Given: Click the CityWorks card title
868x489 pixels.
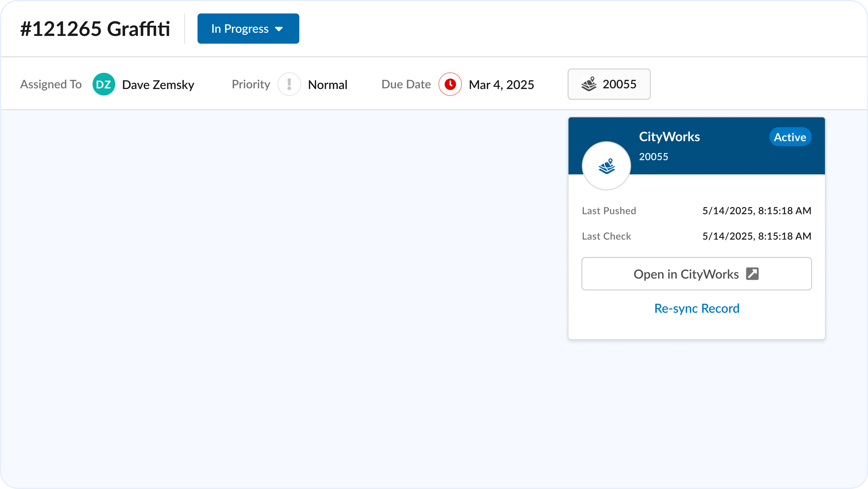Looking at the screenshot, I should point(669,137).
